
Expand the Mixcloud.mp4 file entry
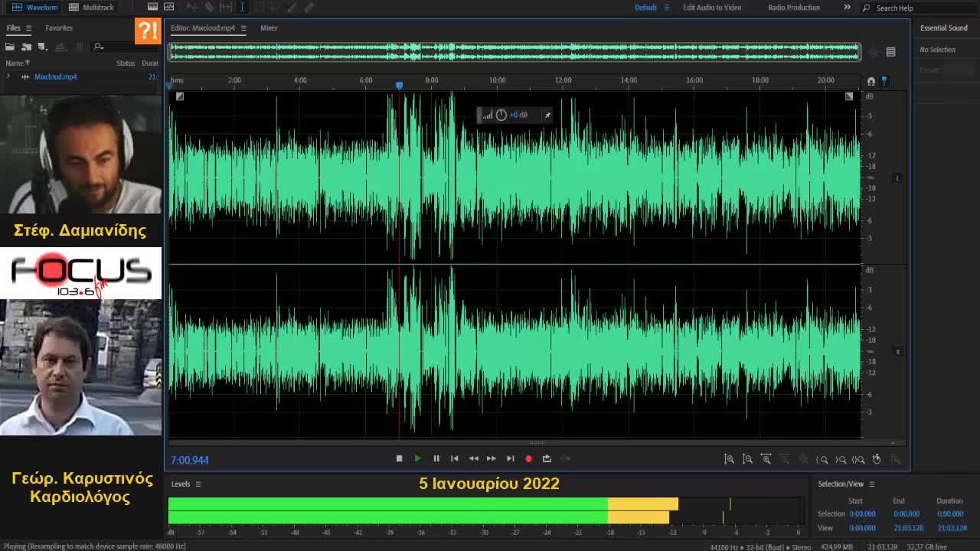click(x=8, y=77)
